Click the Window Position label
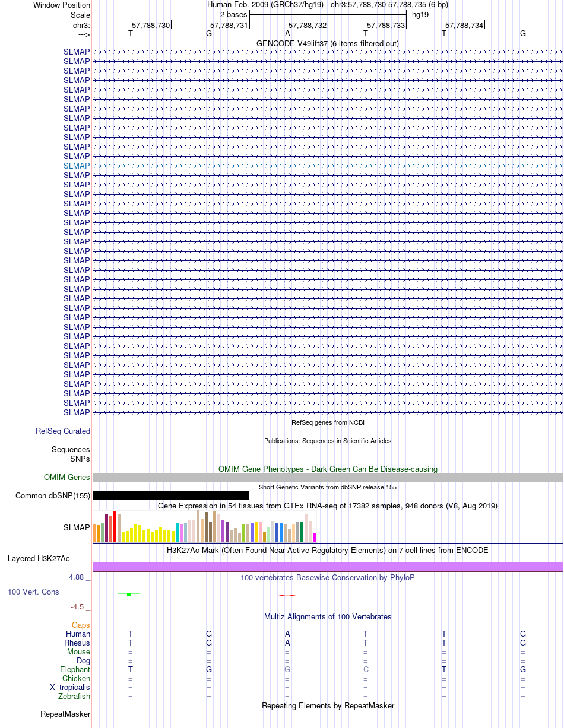 (62, 5)
